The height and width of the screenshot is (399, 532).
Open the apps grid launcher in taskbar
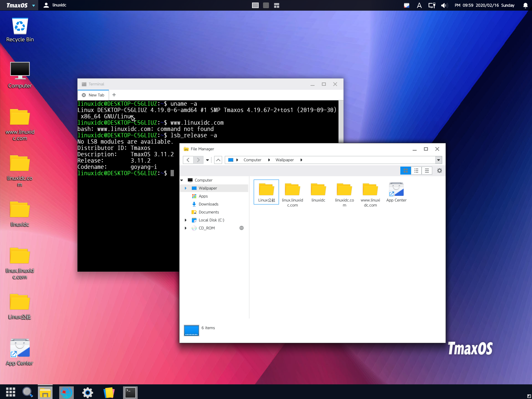11,392
